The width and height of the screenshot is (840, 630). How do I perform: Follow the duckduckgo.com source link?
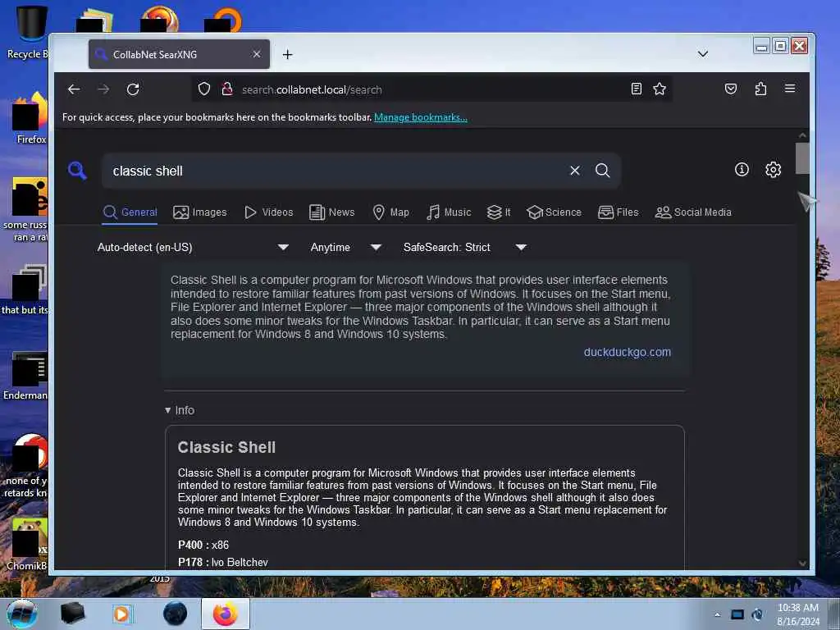pos(627,352)
